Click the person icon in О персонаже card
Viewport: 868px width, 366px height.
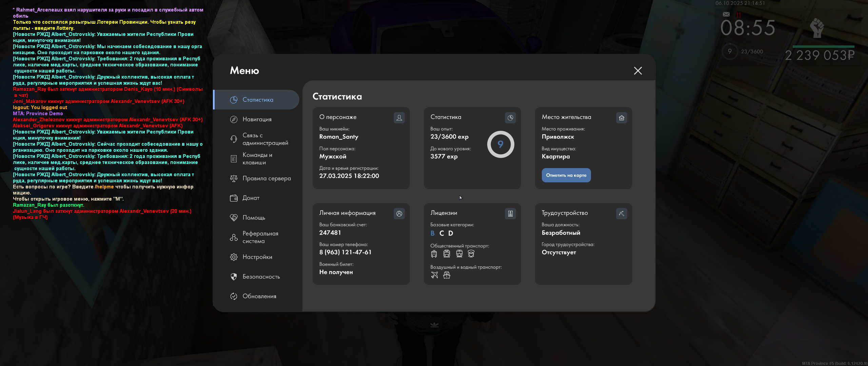coord(399,118)
